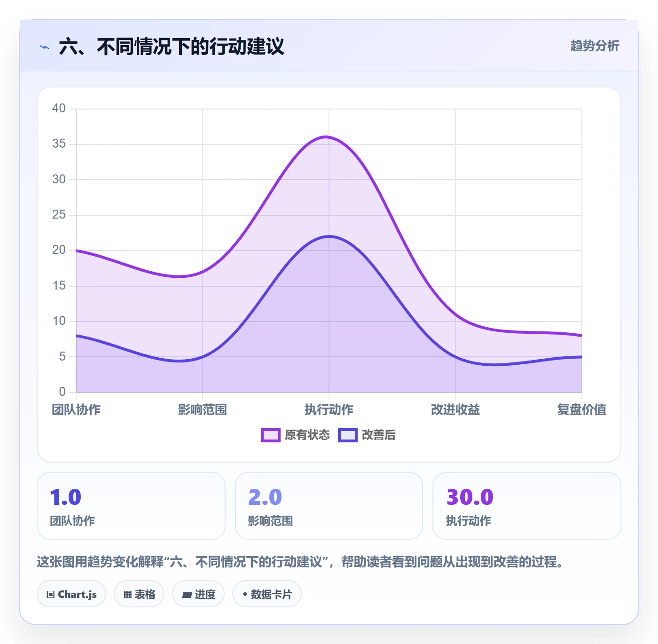658x644 pixels.
Task: Click the purple 原有状态 legend swatch
Action: 271,435
